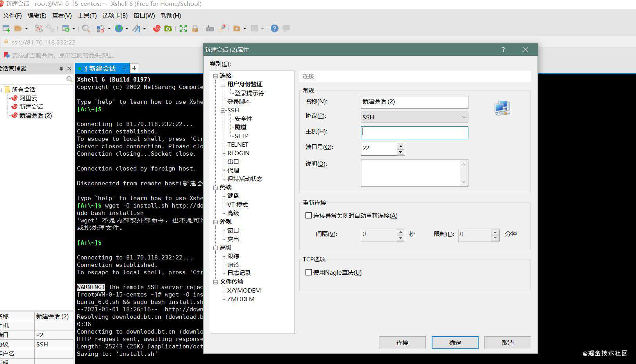Open Help blue question-mark icon
636x364 pixels.
(275, 28)
